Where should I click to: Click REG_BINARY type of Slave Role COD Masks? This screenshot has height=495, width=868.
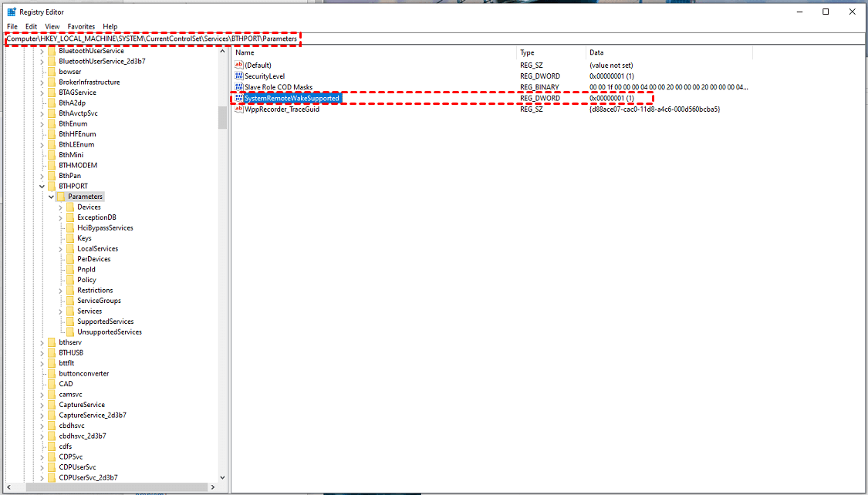point(539,87)
